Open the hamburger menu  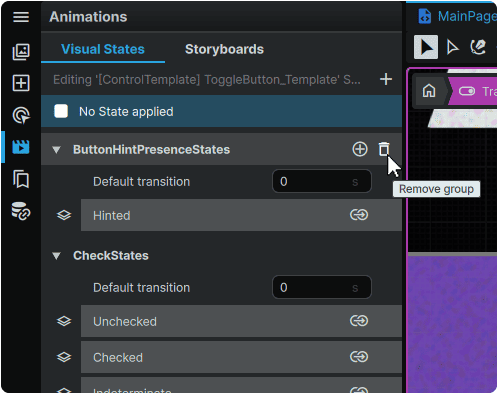[x=21, y=17]
